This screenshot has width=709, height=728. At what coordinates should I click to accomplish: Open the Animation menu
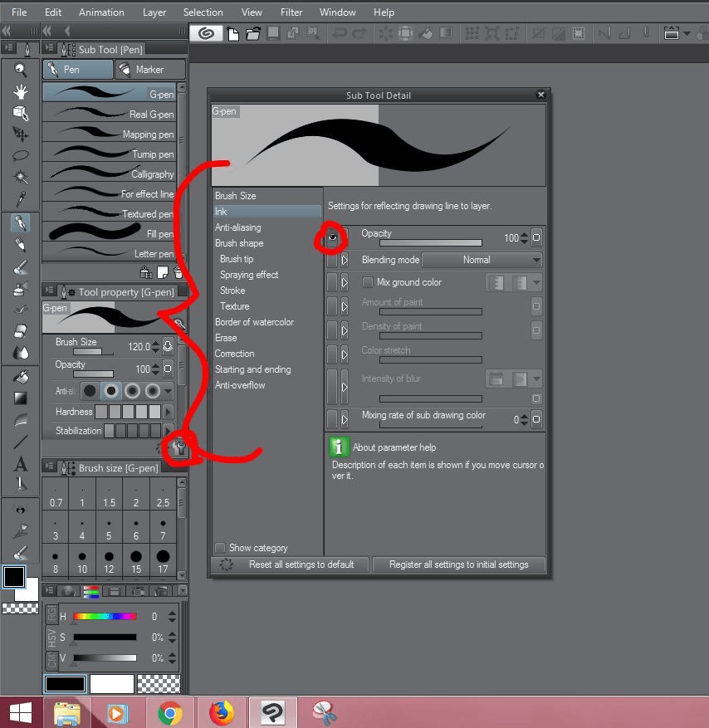(x=101, y=12)
